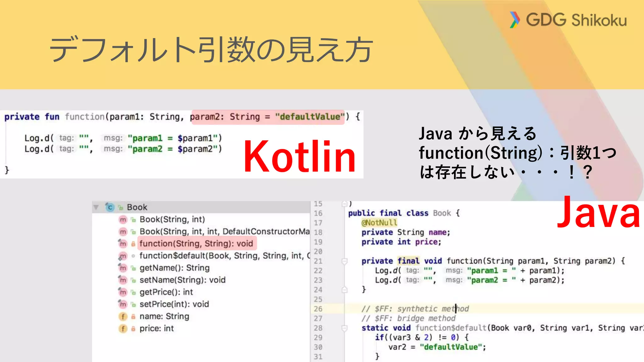This screenshot has height=362, width=644.
Task: Click the red 'Kotlin' label
Action: 299,156
